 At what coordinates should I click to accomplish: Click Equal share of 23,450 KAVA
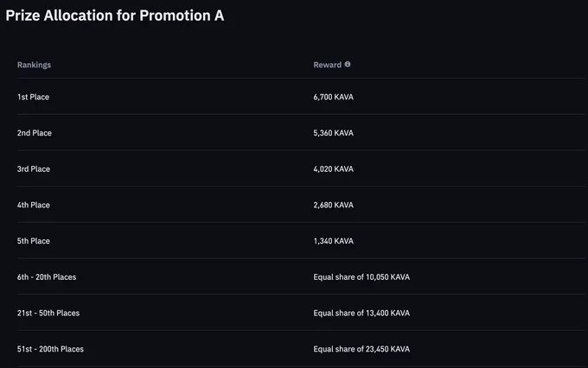click(361, 349)
